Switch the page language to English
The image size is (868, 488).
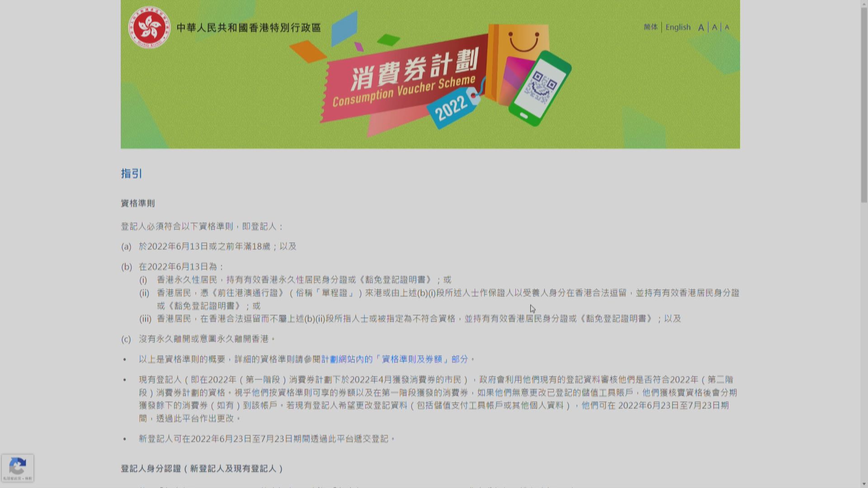tap(678, 27)
